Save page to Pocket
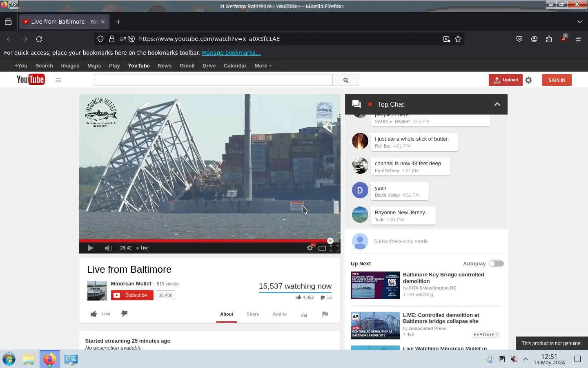The width and height of the screenshot is (588, 368). (x=519, y=39)
